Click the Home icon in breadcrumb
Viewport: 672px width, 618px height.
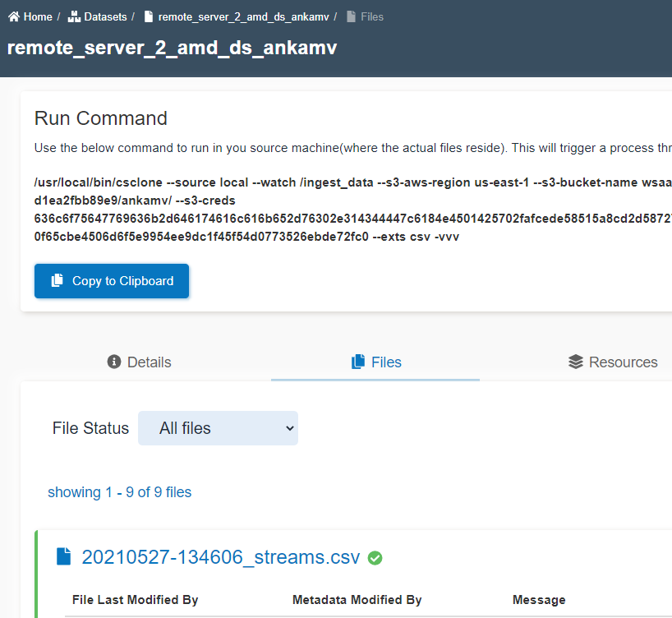[14, 16]
